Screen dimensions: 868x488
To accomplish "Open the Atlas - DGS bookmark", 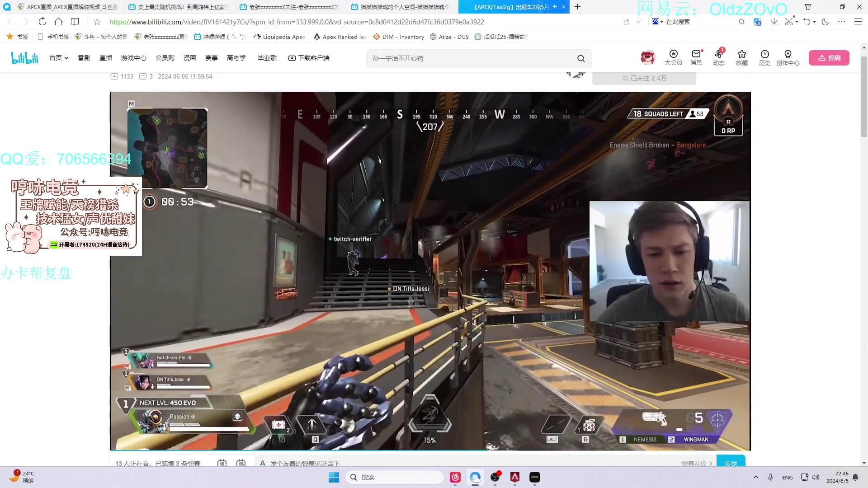I will 449,37.
